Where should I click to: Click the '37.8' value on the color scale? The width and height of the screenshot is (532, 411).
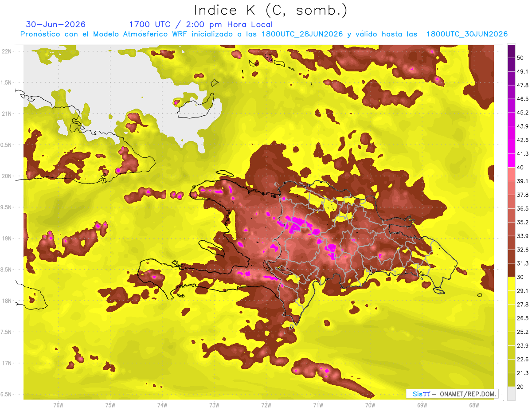pyautogui.click(x=523, y=195)
